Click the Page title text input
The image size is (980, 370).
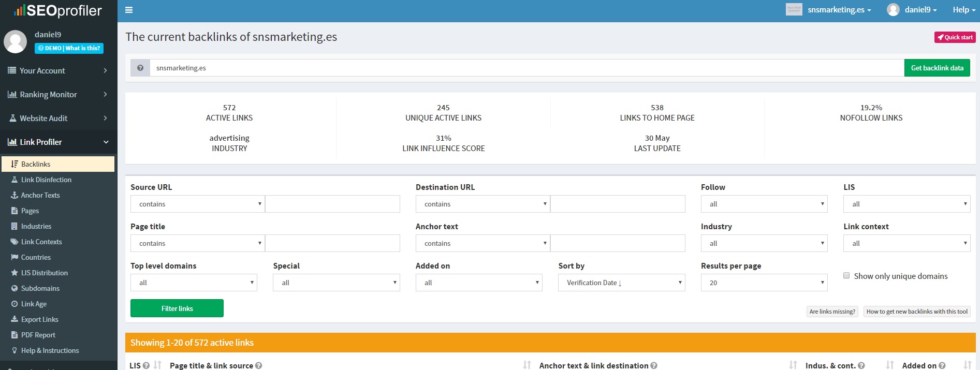[x=332, y=243]
